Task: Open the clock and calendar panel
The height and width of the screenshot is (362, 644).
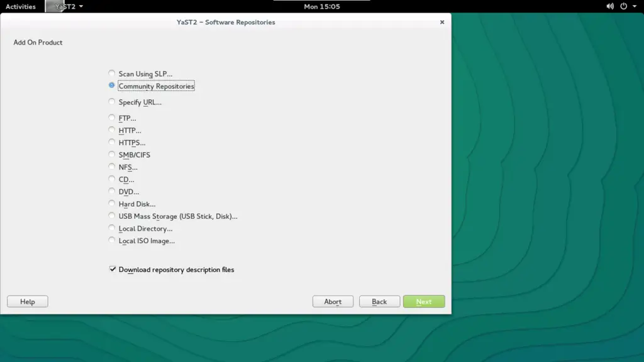Action: 322,6
